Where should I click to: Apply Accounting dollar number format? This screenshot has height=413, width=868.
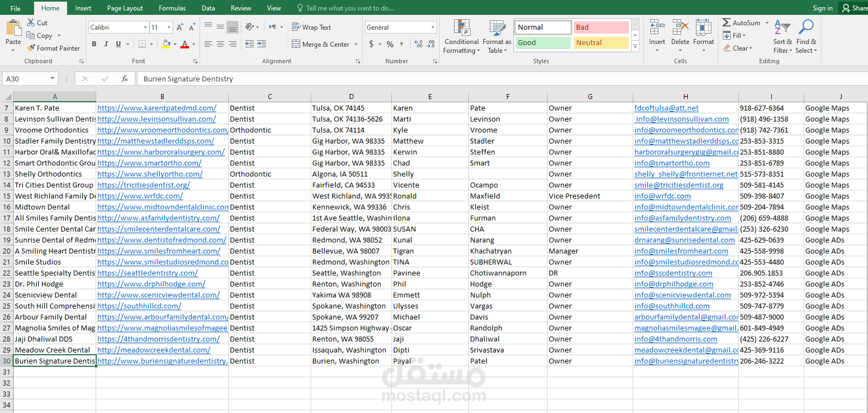coord(371,43)
